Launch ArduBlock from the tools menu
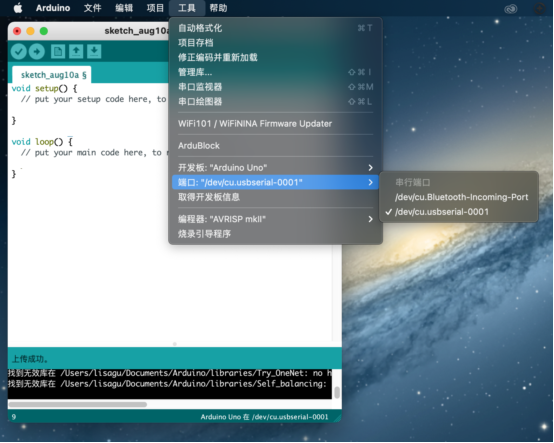This screenshot has width=554, height=443. click(x=276, y=146)
